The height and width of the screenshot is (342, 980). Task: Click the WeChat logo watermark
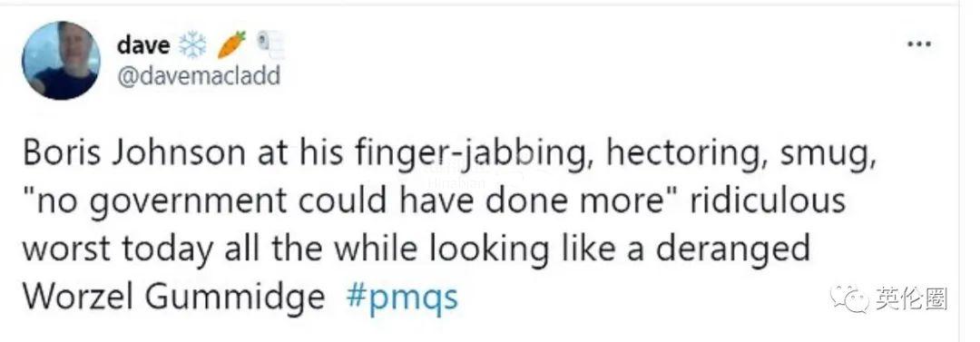[850, 298]
